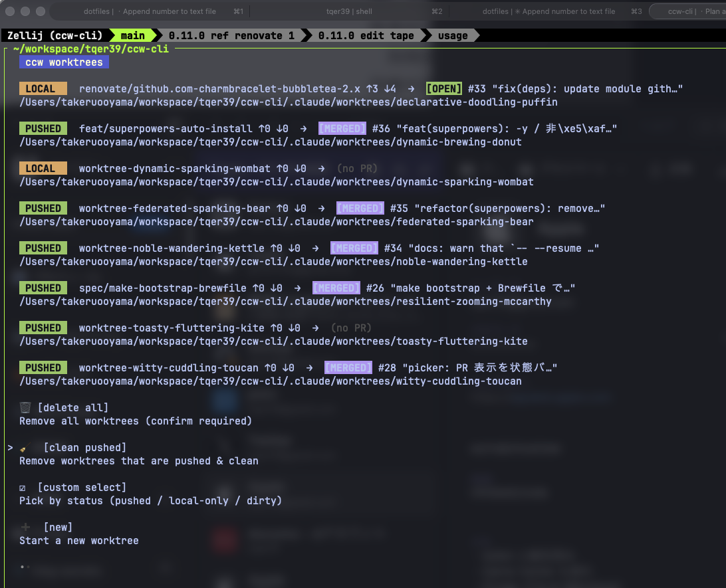
Task: Click the toasty-fluttering-kite worktree path
Action: (x=274, y=340)
